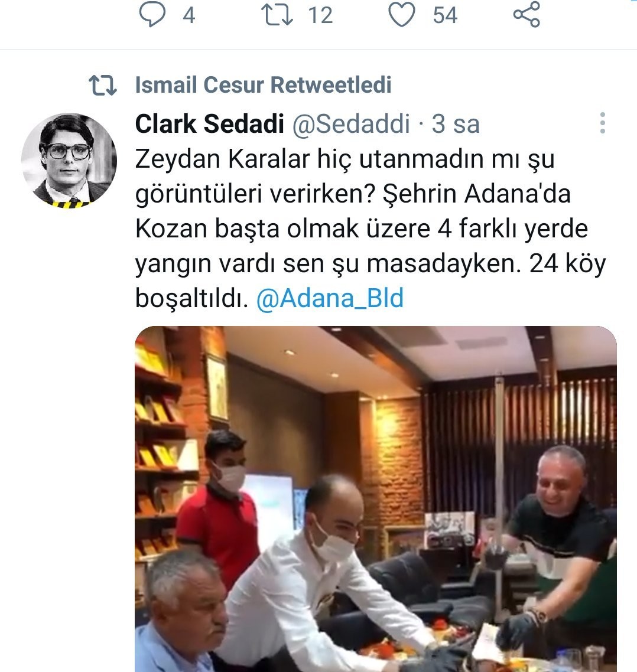Tap the like count 54

pos(445,15)
